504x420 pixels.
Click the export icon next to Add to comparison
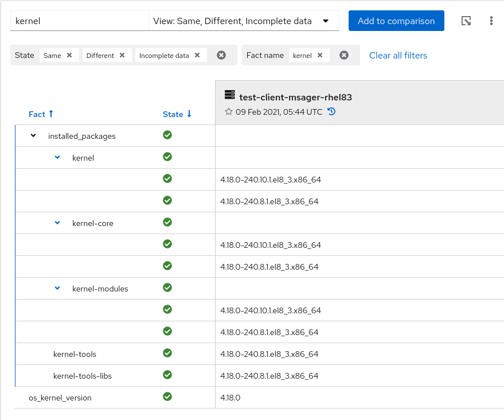click(466, 21)
